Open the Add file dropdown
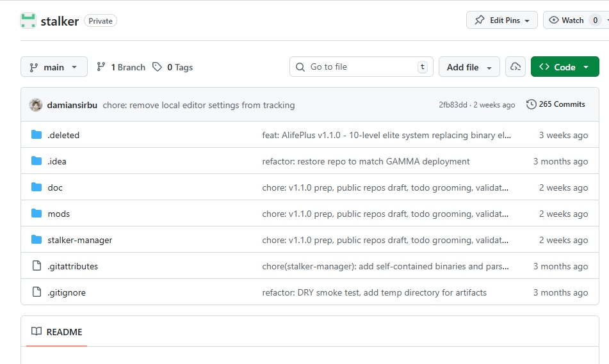This screenshot has height=364, width=609. (469, 67)
